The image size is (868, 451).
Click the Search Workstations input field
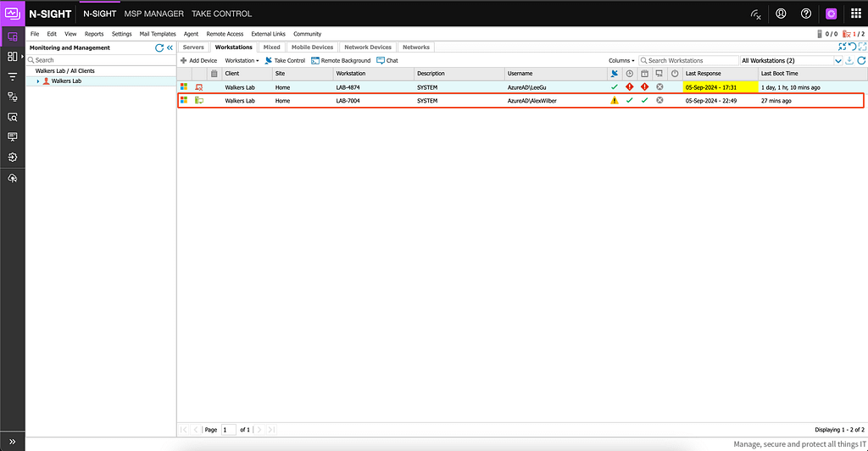(x=692, y=61)
